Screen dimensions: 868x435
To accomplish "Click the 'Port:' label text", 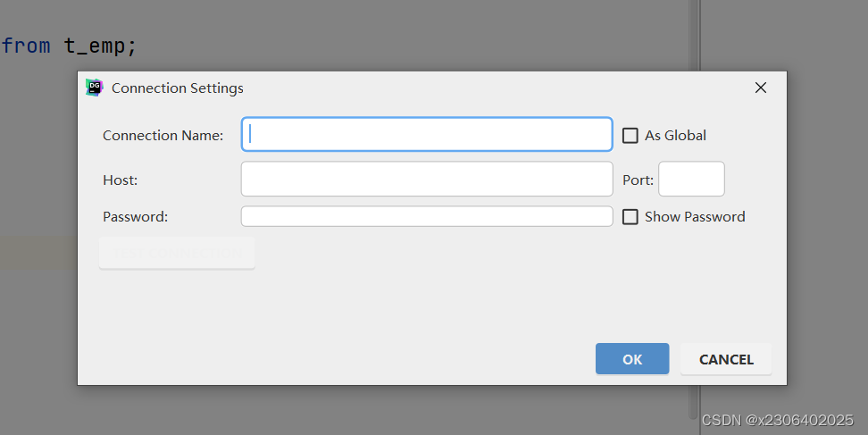I will 638,180.
